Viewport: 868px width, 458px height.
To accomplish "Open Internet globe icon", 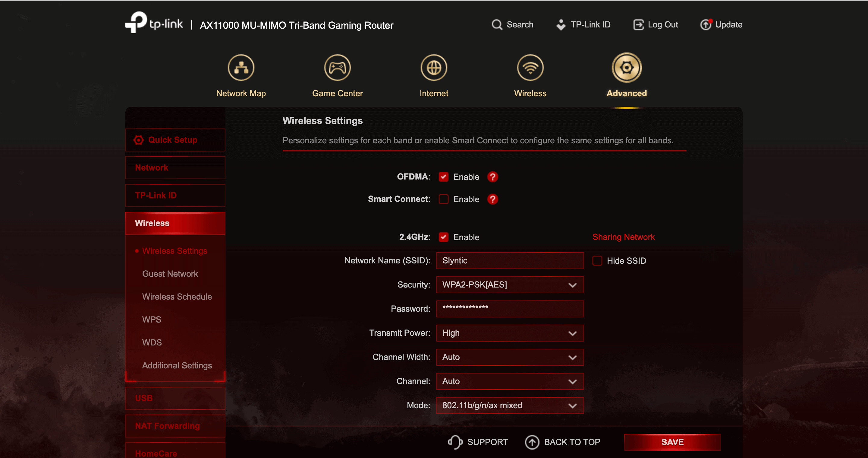I will tap(434, 68).
